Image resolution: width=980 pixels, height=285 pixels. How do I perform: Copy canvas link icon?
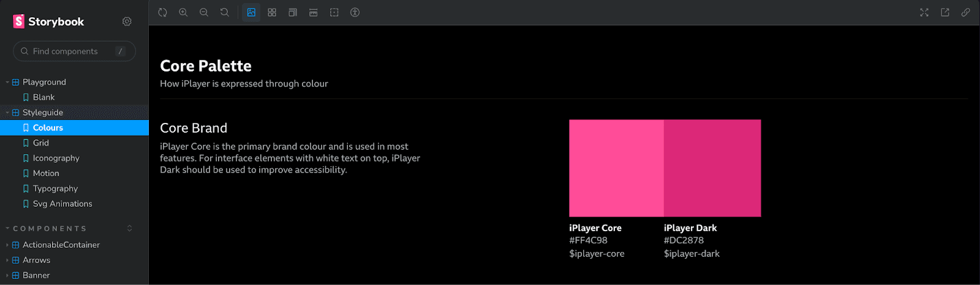click(x=966, y=12)
